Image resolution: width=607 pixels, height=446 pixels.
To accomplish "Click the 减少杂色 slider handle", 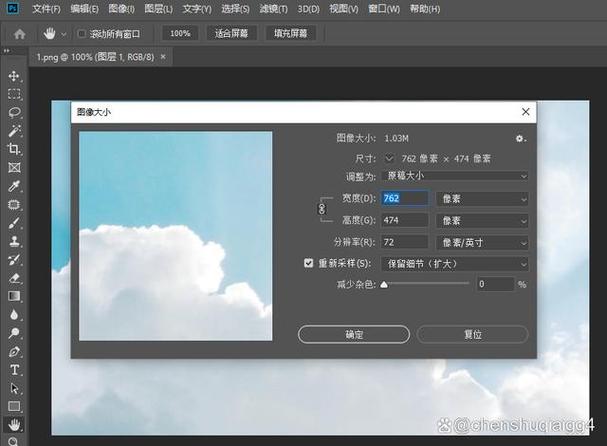I will [x=384, y=285].
